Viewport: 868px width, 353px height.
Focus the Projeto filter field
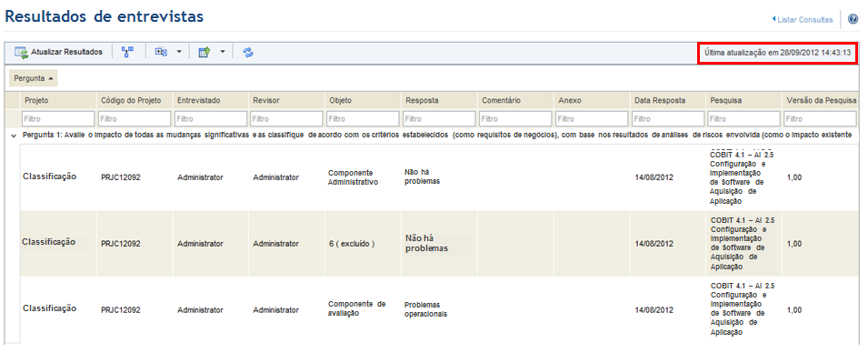point(58,118)
